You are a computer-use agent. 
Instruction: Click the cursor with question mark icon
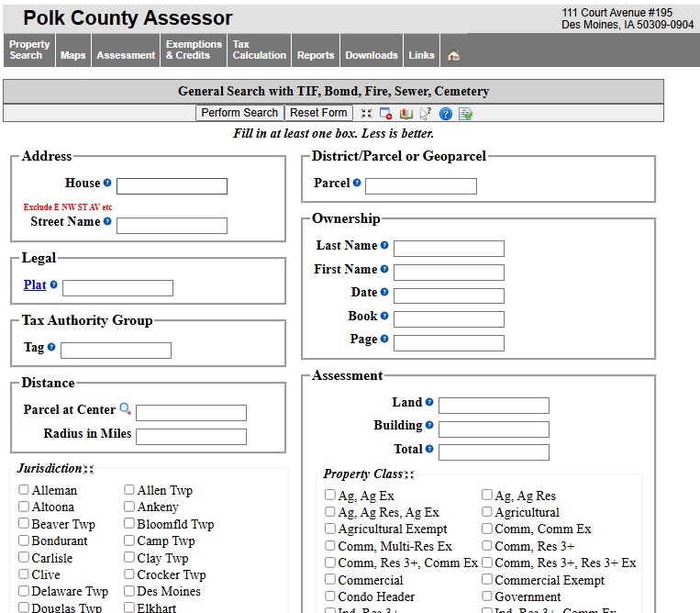pyautogui.click(x=426, y=114)
